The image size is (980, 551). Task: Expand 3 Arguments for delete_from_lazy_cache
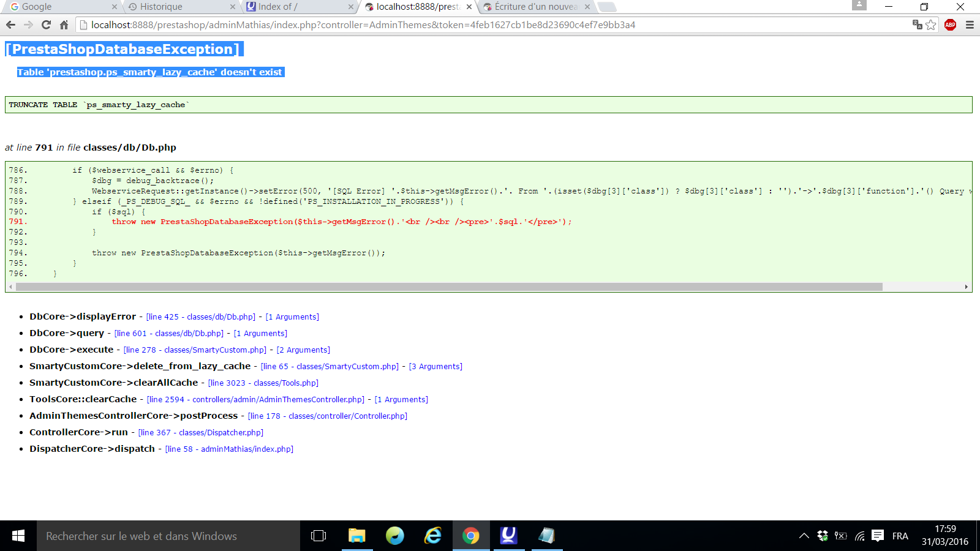pos(435,367)
